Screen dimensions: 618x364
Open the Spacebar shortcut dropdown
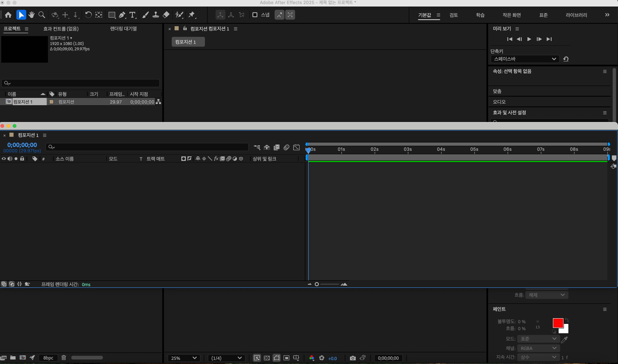pos(525,59)
